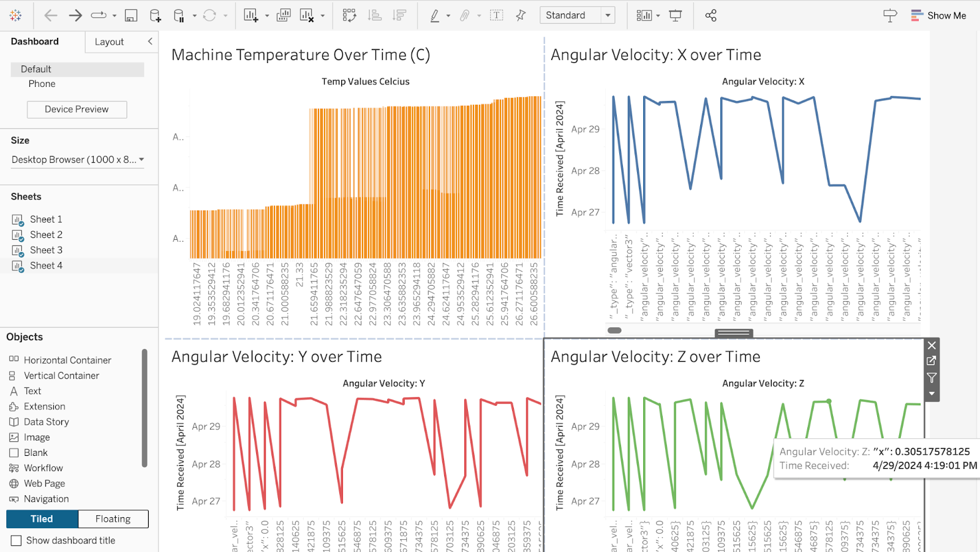This screenshot has height=552, width=980.
Task: Open the Show Me panel
Action: pos(938,16)
